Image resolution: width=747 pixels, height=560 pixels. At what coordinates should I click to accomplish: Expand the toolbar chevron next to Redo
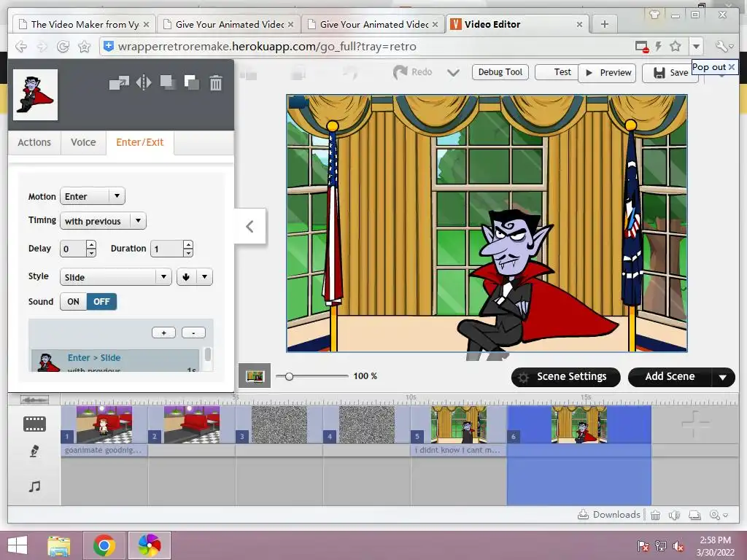pos(453,73)
